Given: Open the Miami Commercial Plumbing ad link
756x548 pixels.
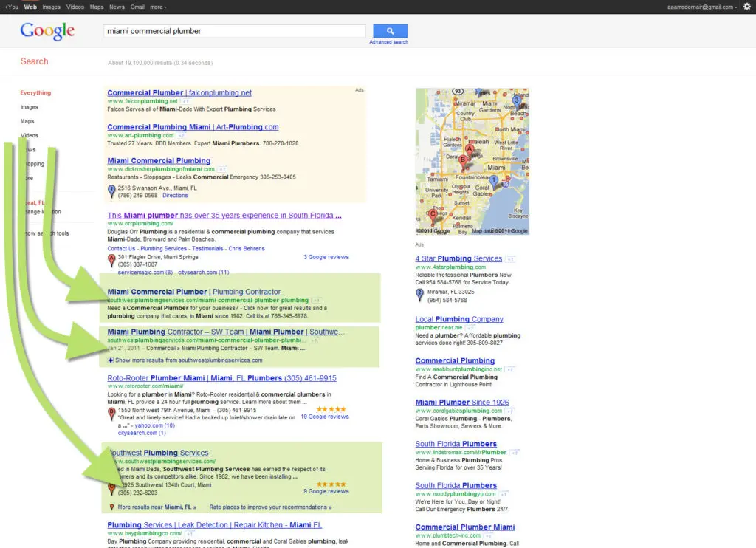Looking at the screenshot, I should 159,161.
